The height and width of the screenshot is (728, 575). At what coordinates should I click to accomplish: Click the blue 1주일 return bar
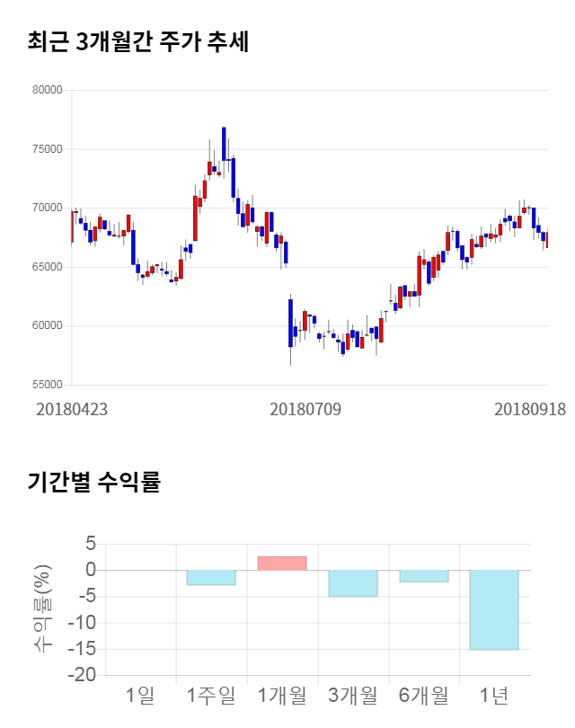click(x=211, y=577)
